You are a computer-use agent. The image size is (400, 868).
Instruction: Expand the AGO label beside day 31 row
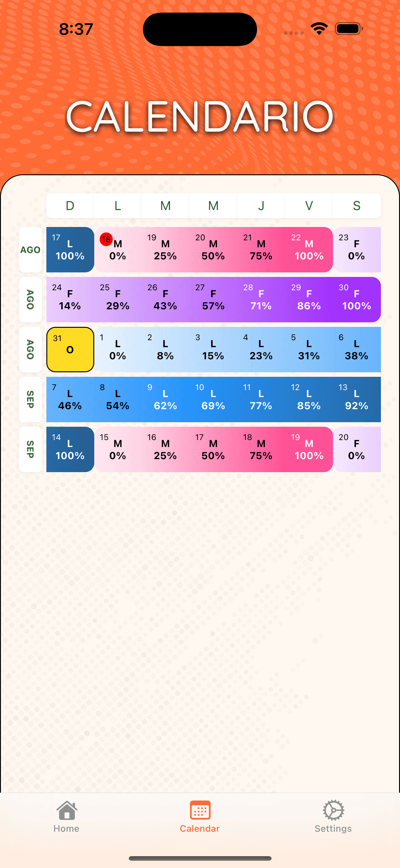click(x=30, y=350)
